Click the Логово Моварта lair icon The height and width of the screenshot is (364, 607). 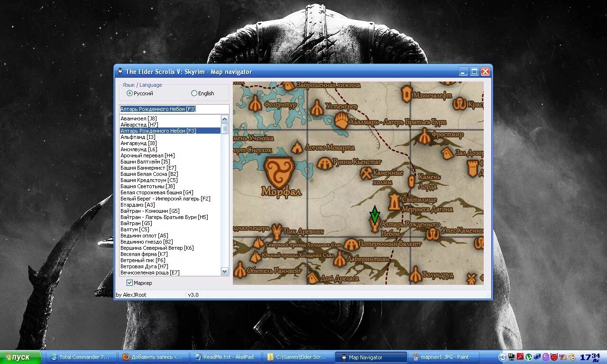click(x=297, y=148)
